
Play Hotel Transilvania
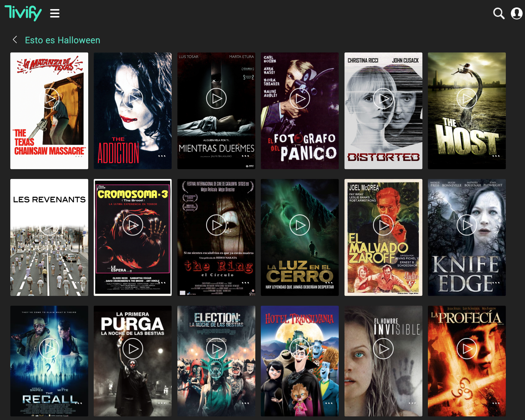coord(300,349)
